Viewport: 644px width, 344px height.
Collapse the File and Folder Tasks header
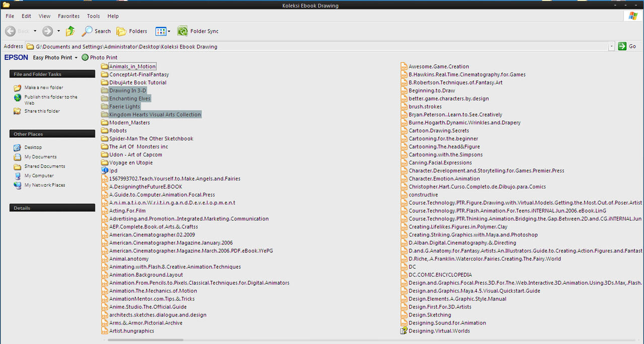52,74
